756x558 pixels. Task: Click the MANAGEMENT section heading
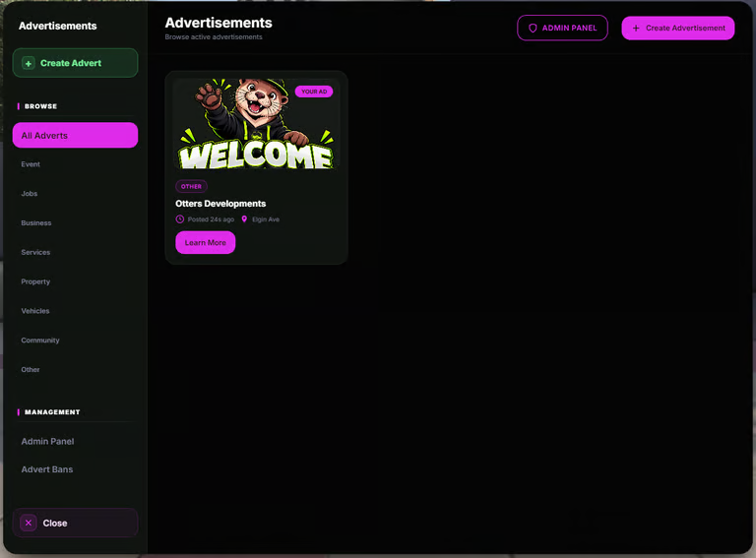pos(52,412)
